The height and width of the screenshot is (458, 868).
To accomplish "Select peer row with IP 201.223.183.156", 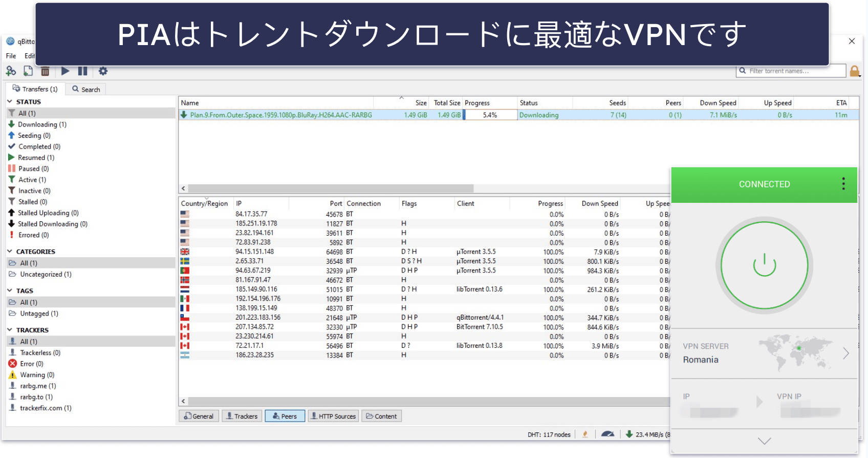I will click(x=424, y=318).
